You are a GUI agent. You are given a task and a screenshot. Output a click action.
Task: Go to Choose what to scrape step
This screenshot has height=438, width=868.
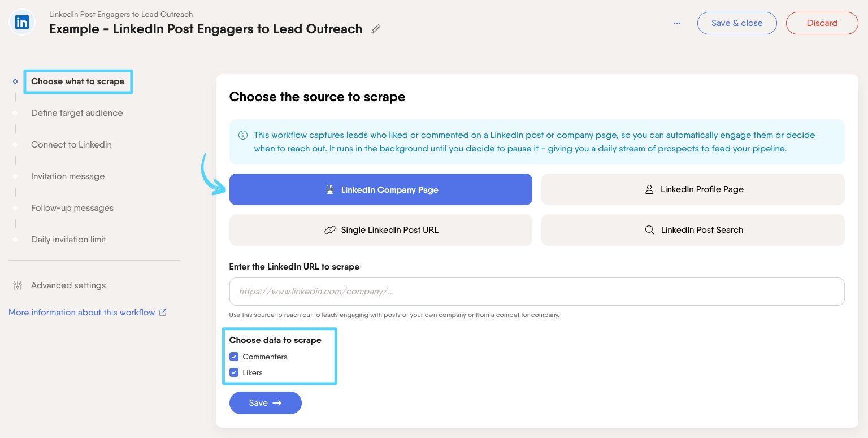(78, 81)
